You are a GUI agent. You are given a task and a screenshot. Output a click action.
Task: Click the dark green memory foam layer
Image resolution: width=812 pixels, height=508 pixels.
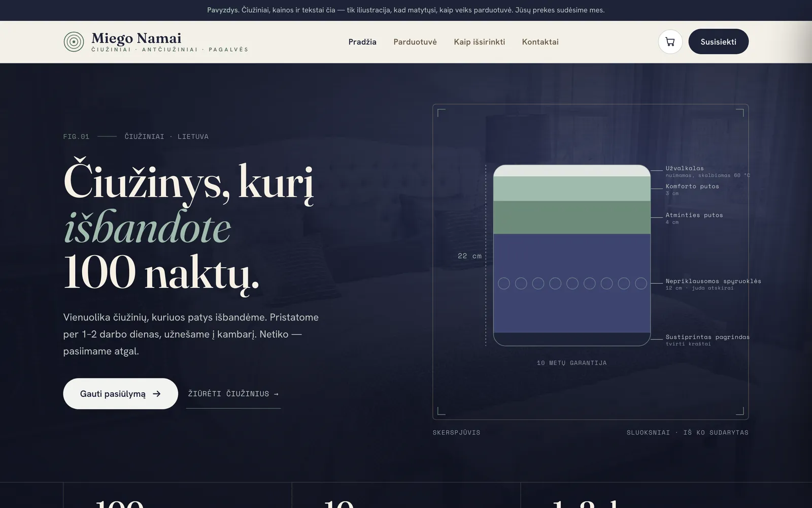(572, 217)
